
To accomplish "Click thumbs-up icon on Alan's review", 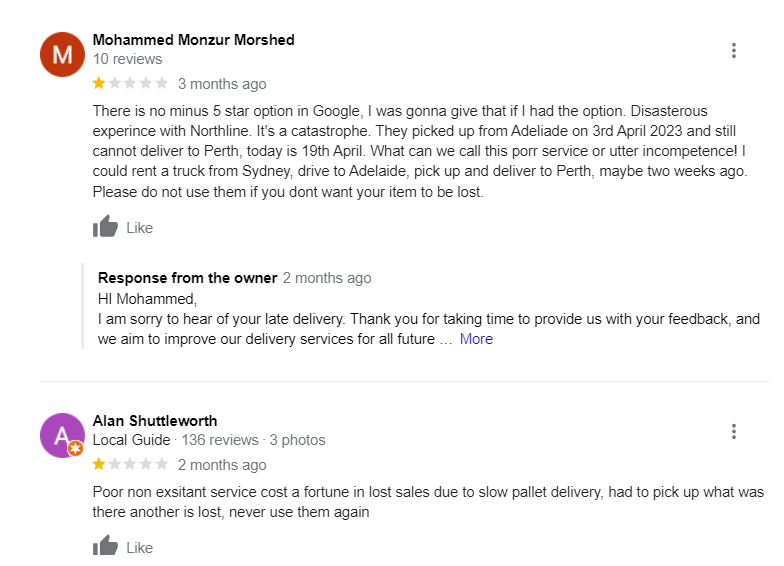I will (105, 546).
